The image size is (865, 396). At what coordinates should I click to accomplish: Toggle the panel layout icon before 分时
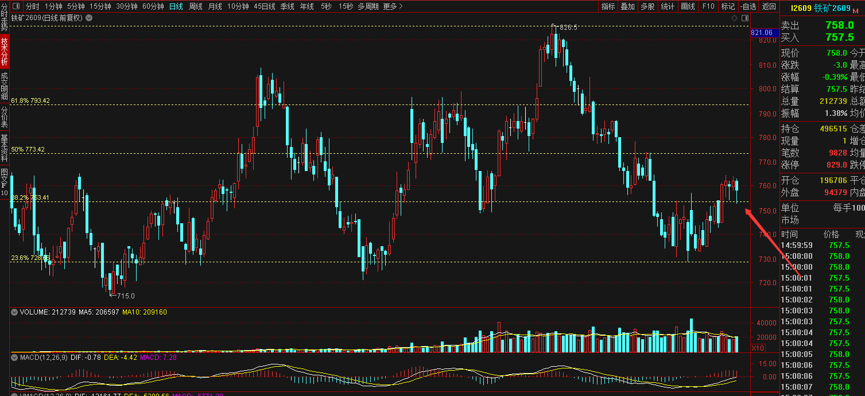(x=16, y=7)
